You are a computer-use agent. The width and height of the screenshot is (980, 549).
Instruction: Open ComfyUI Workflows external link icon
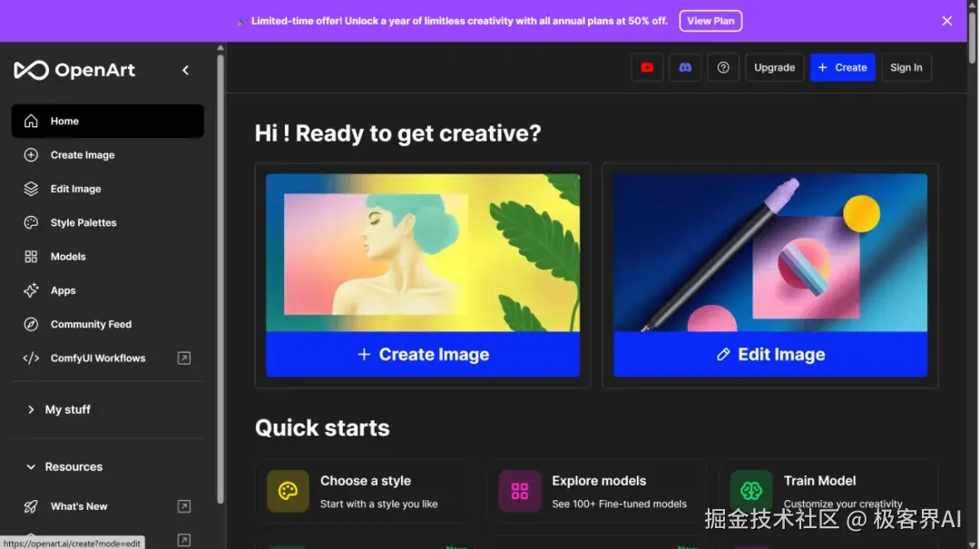coord(183,358)
